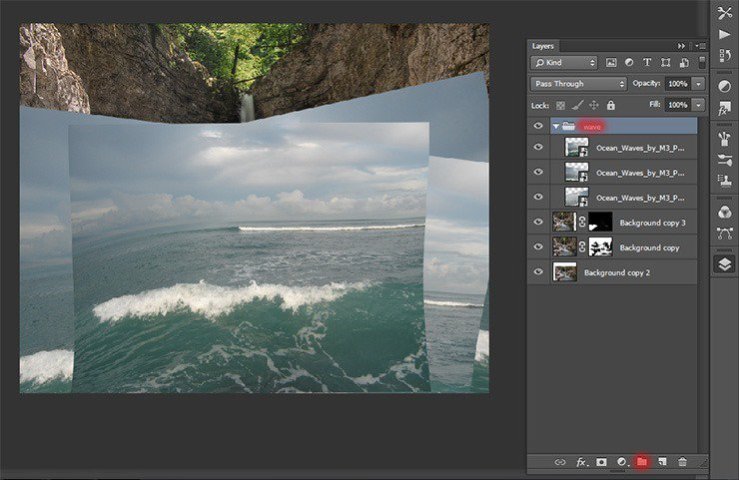The image size is (739, 480).
Task: Click the highlighted Create new group folder icon
Action: [641, 461]
